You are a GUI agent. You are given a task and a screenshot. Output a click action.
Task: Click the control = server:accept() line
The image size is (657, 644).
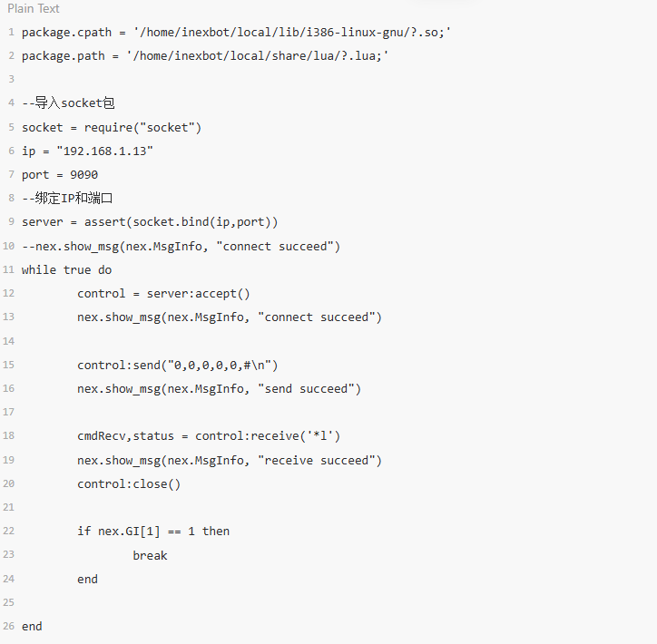click(163, 293)
